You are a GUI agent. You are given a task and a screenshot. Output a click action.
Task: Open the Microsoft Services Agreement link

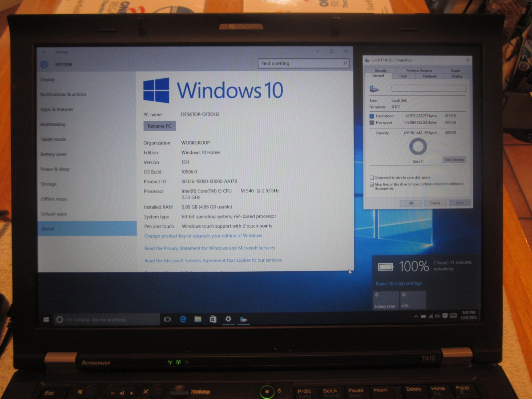[x=213, y=260]
